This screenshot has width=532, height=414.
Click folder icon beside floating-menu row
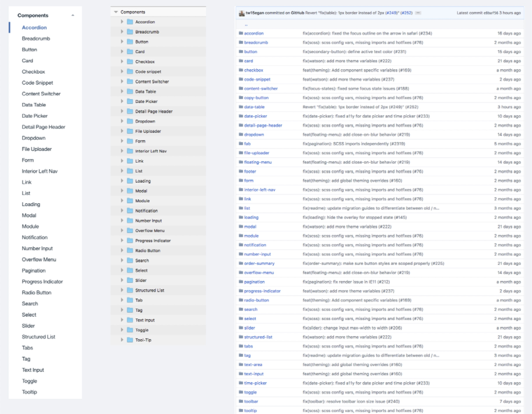click(241, 162)
